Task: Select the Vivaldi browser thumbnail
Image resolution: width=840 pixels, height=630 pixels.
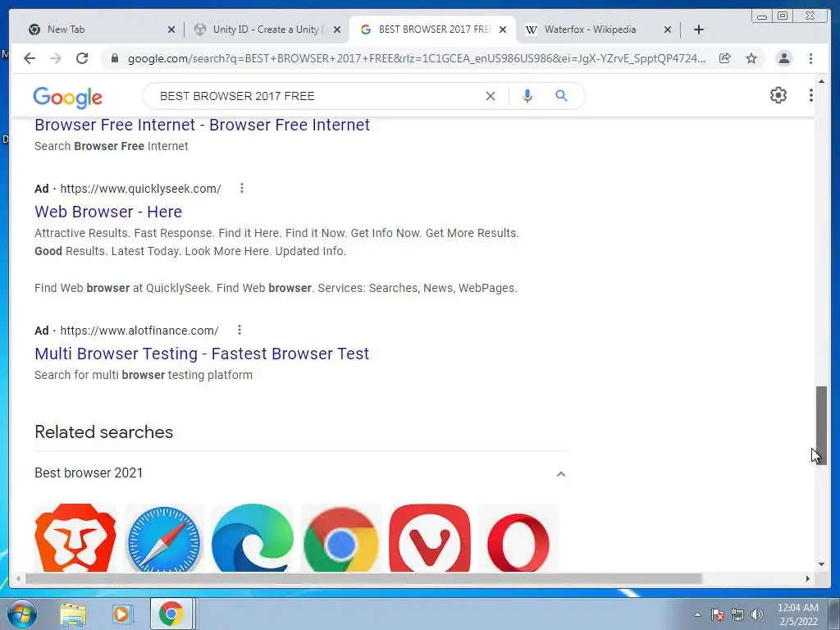Action: (430, 537)
